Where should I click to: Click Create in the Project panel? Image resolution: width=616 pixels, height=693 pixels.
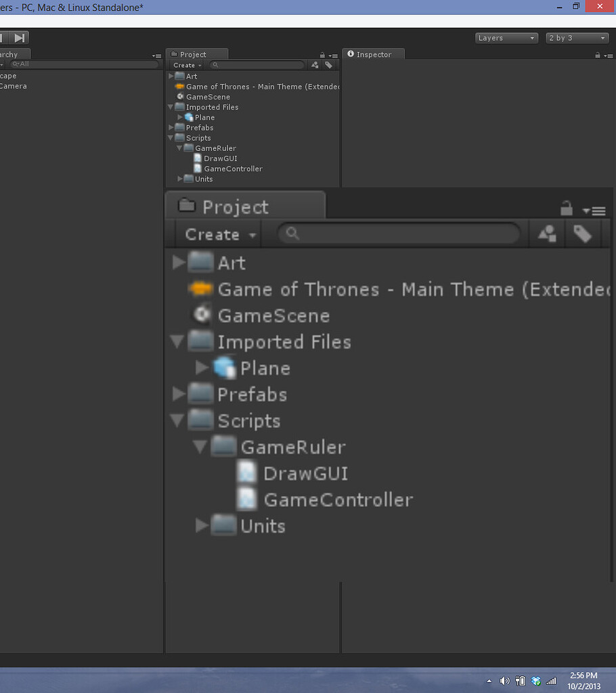tap(185, 64)
